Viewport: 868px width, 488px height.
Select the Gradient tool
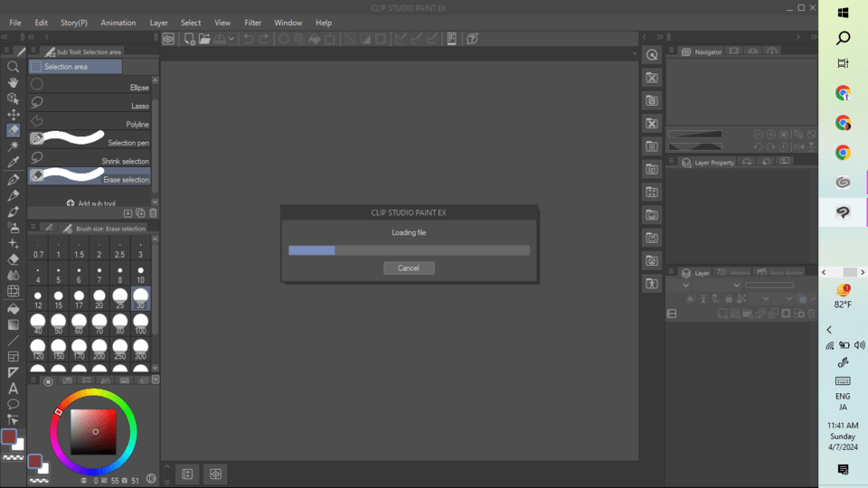coord(14,324)
